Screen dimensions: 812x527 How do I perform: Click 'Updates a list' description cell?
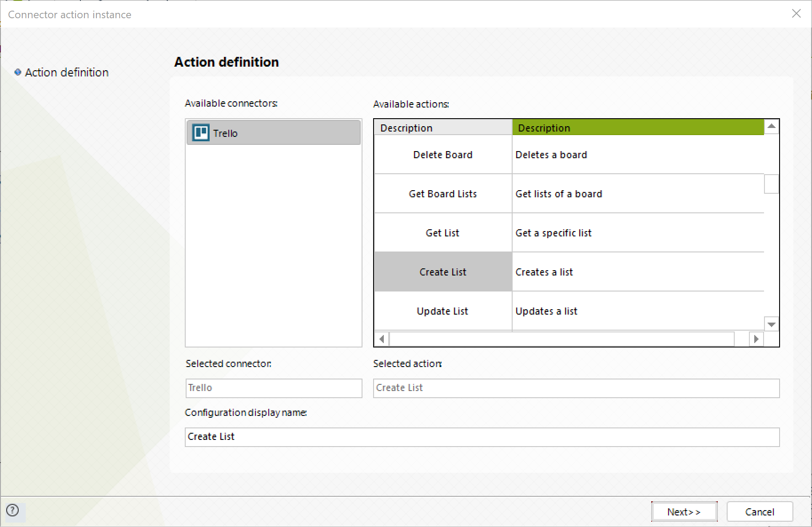[638, 311]
